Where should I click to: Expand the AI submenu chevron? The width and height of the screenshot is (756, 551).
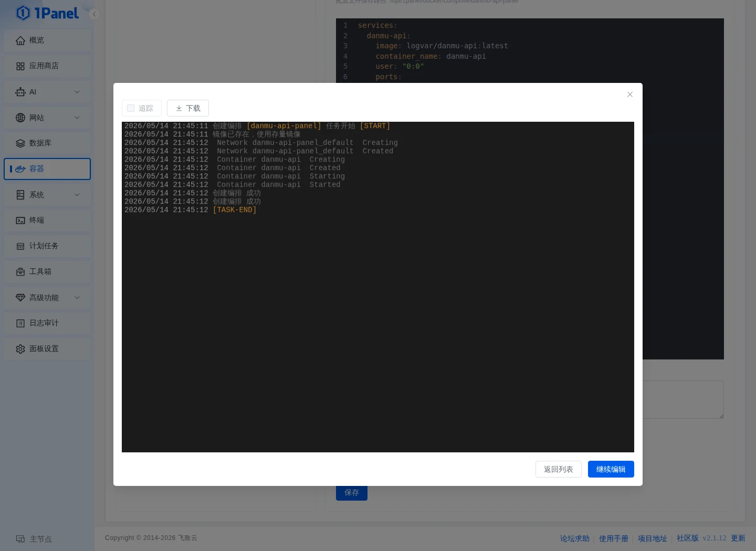pos(77,92)
